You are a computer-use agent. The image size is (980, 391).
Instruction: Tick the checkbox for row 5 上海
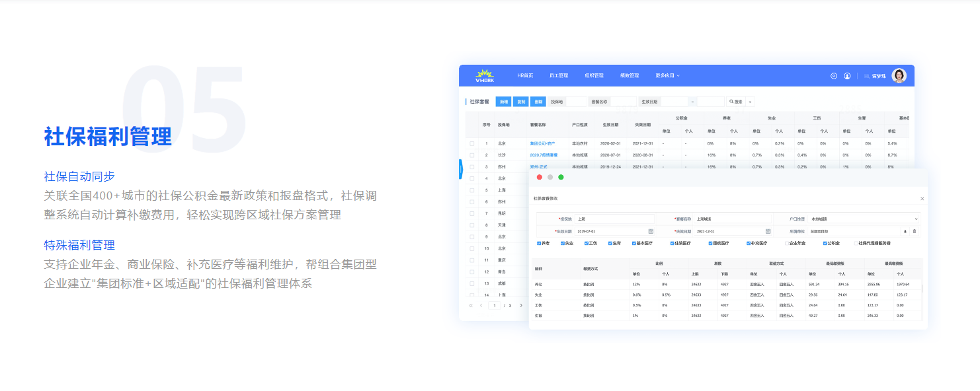click(x=472, y=190)
